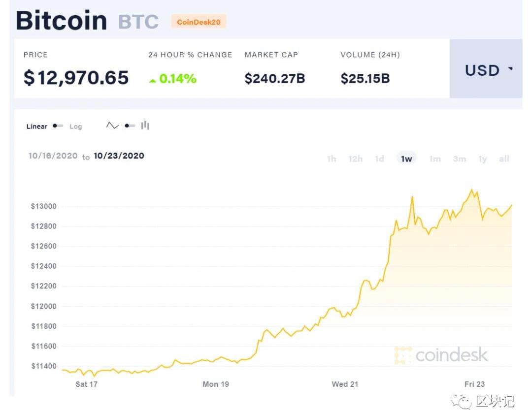532x410 pixels.
Task: Click the candlestick chart type icon
Action: 145,126
